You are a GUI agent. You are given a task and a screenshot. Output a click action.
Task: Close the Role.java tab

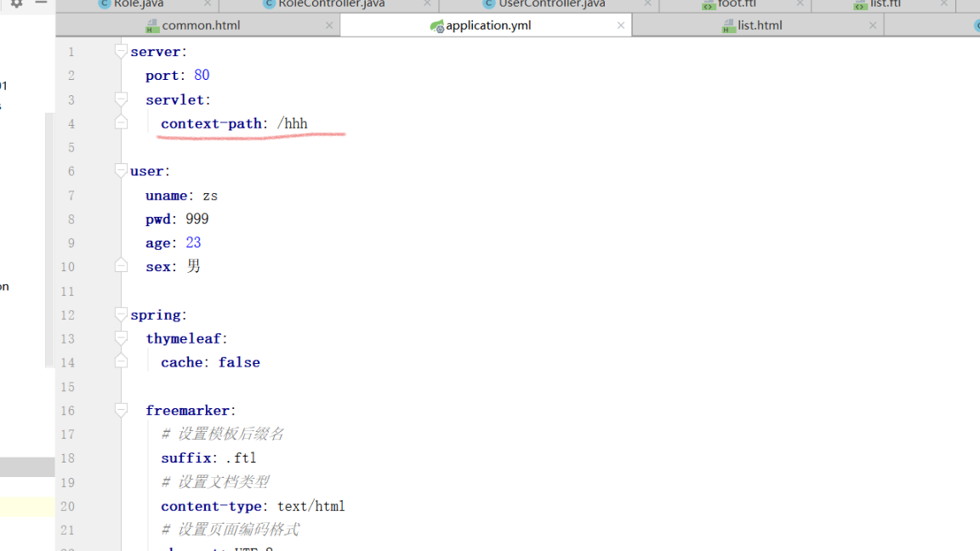208,3
